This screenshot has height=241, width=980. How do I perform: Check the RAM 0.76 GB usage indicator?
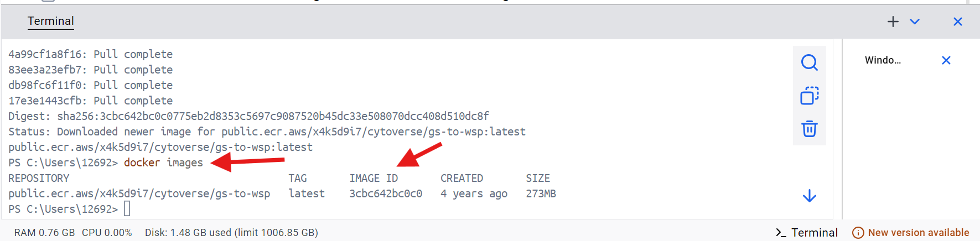pos(44,233)
